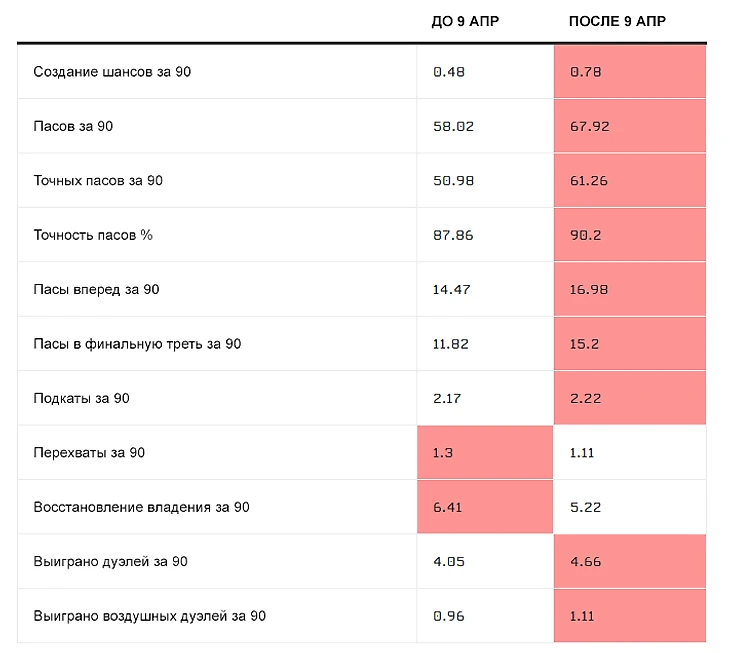The width and height of the screenshot is (730, 653).
Task: Click the highlighted 61.26 cell
Action: tap(630, 181)
